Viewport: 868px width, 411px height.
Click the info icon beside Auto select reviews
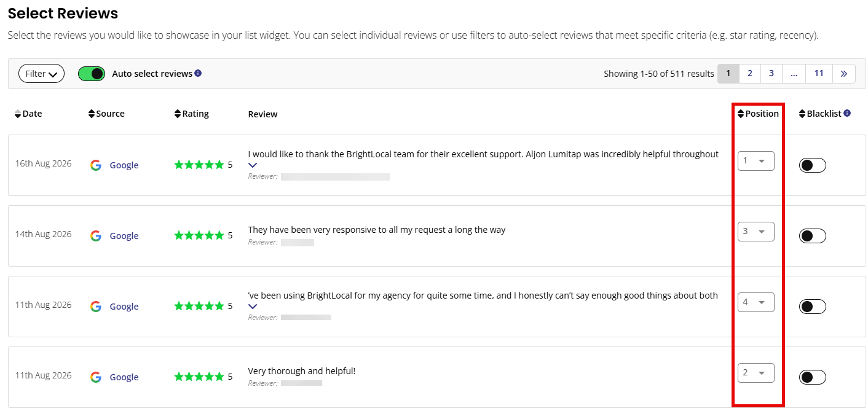(198, 73)
